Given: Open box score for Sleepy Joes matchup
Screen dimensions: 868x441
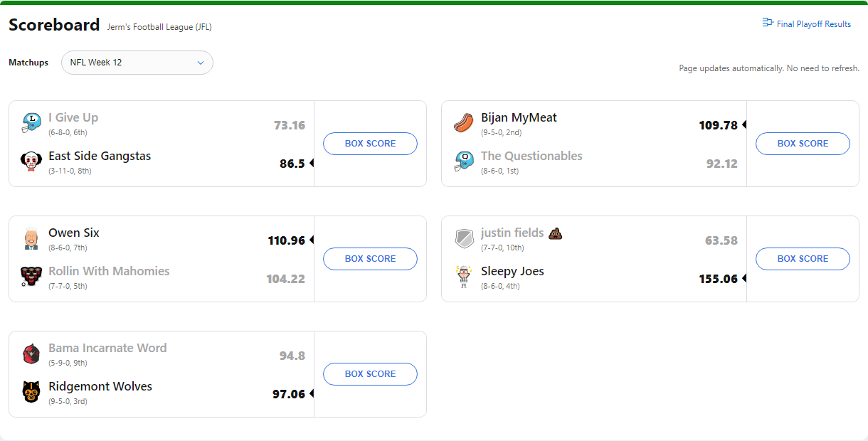Looking at the screenshot, I should (x=803, y=259).
